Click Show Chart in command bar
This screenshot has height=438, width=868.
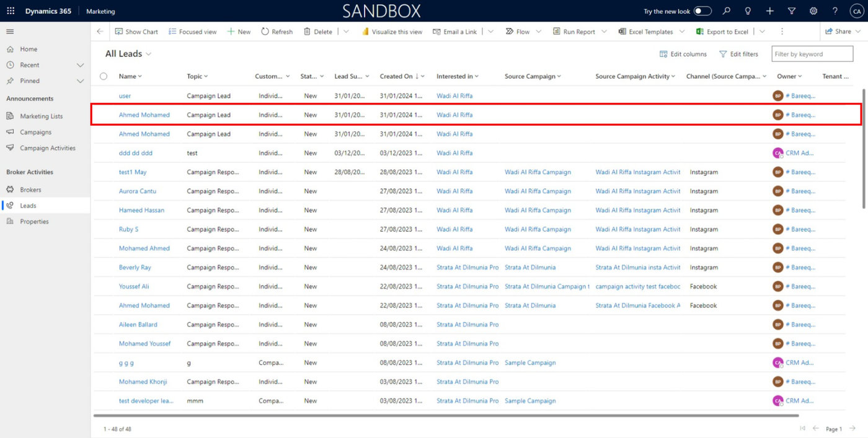point(136,32)
